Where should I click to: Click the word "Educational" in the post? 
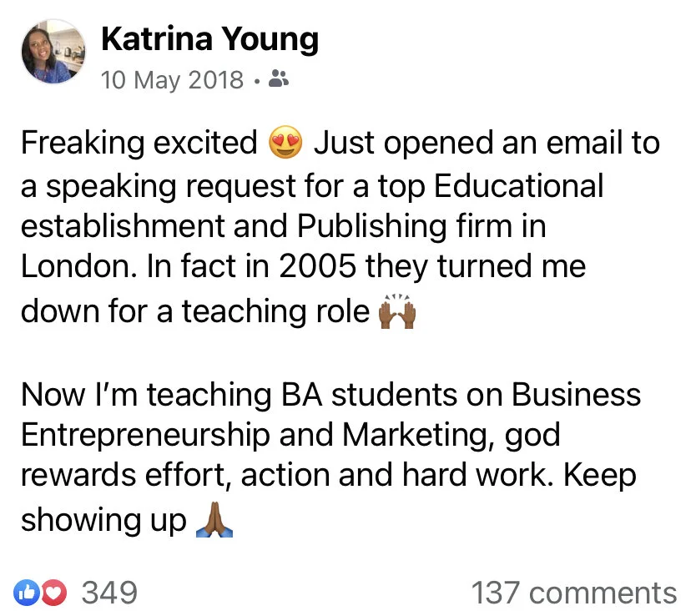point(519,185)
